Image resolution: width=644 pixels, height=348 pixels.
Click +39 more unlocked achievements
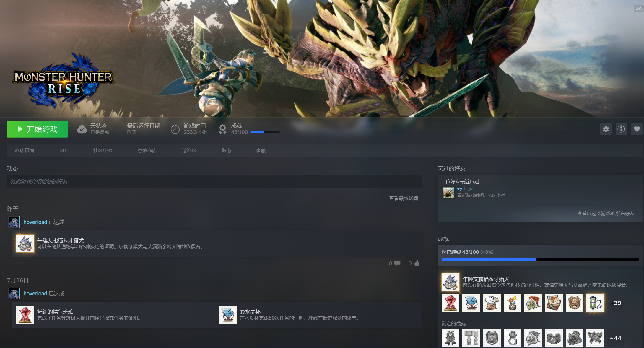coord(616,303)
